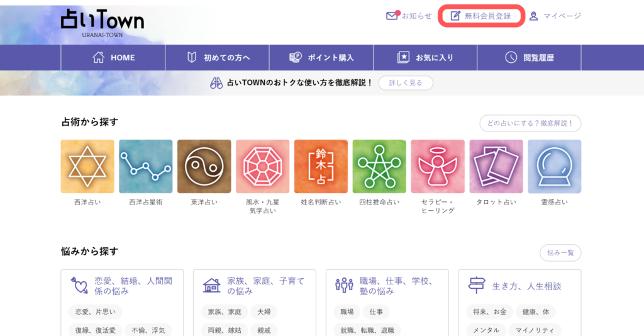Click the 西洋占い label text
Screen dimensions: 644x336
click(87, 202)
